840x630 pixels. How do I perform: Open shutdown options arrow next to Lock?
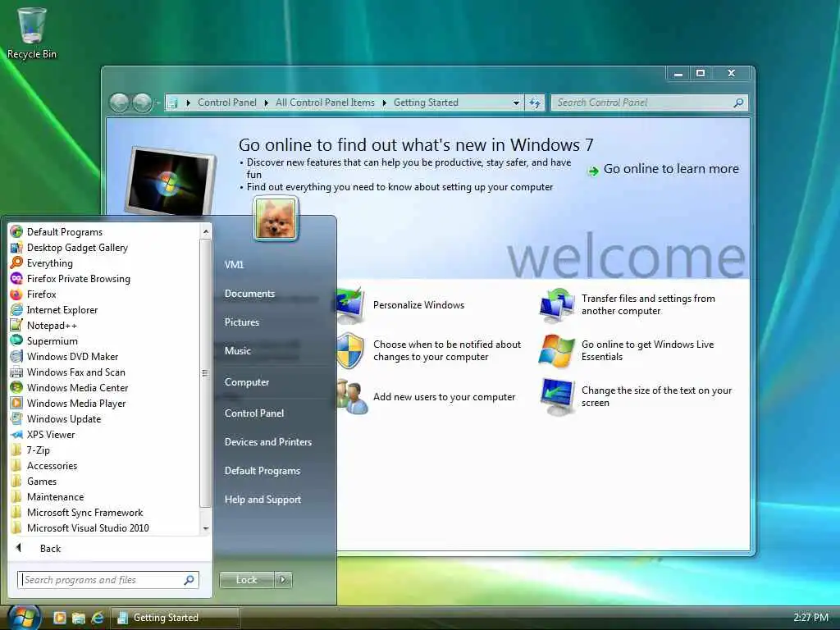pos(283,580)
